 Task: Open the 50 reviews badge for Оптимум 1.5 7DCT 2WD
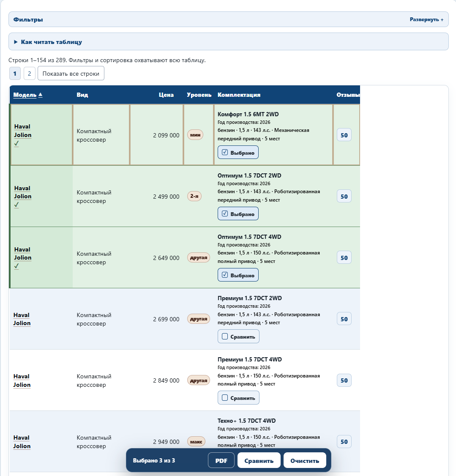pos(344,197)
